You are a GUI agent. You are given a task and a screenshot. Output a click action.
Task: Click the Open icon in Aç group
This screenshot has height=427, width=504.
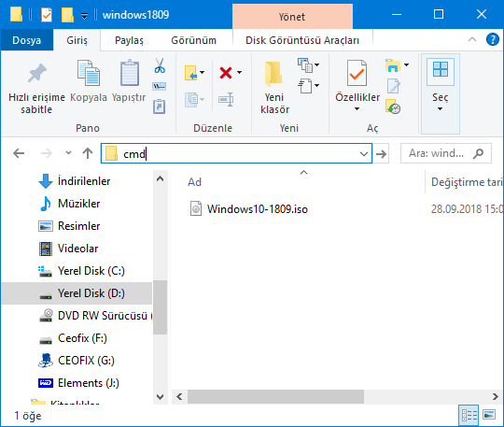[x=393, y=65]
